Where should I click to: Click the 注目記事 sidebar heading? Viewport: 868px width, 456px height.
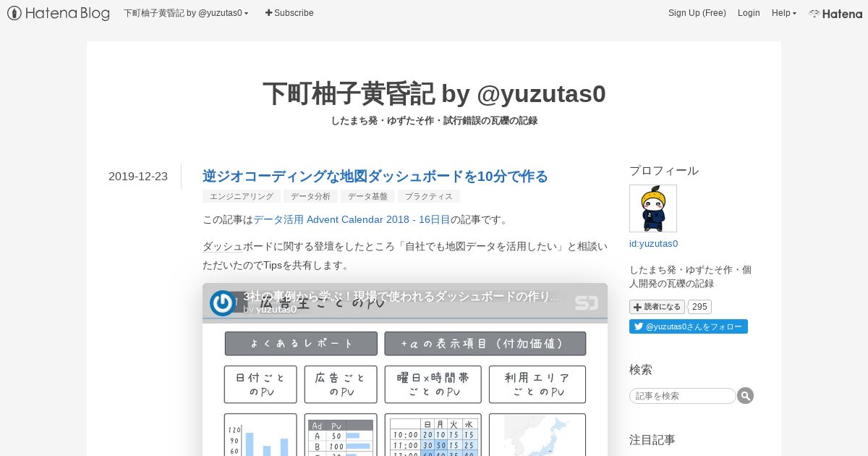point(652,439)
